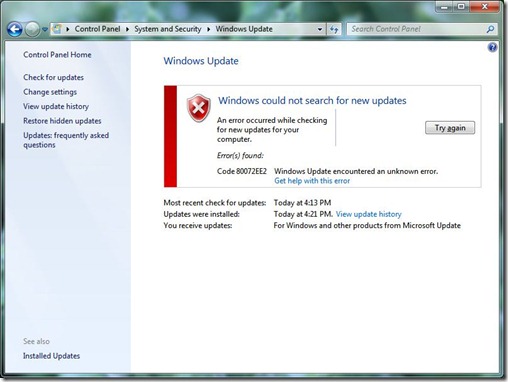Click Check for updates link
This screenshot has width=508, height=382.
click(53, 77)
